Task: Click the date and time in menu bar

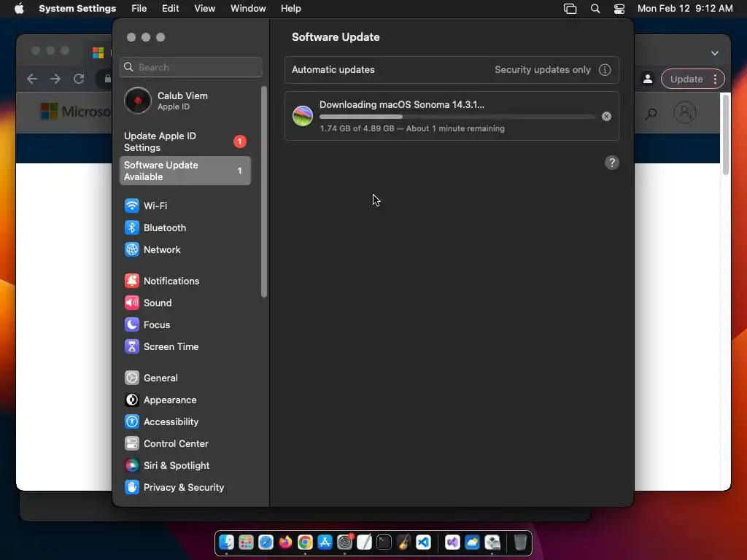Action: click(685, 9)
